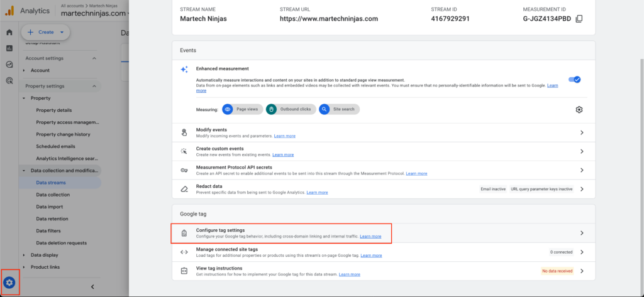Open the Configure tag settings chevron

pos(582,233)
